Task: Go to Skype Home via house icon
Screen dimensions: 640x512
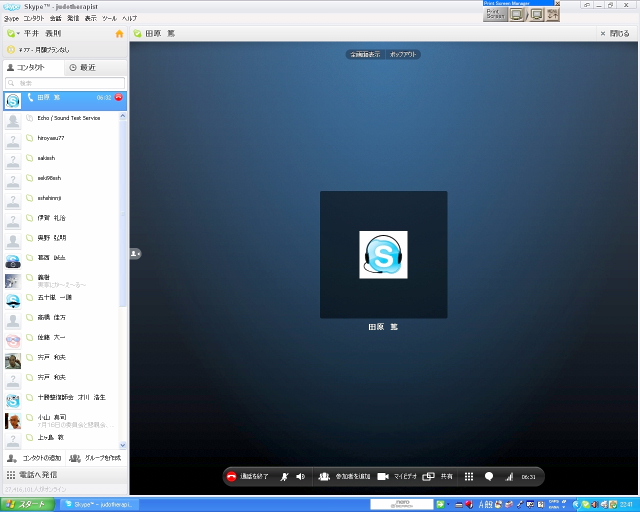Action: coord(120,33)
